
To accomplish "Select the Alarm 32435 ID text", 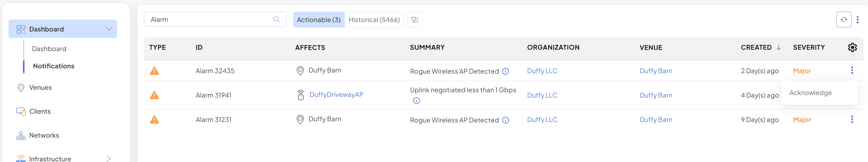I will click(x=215, y=71).
